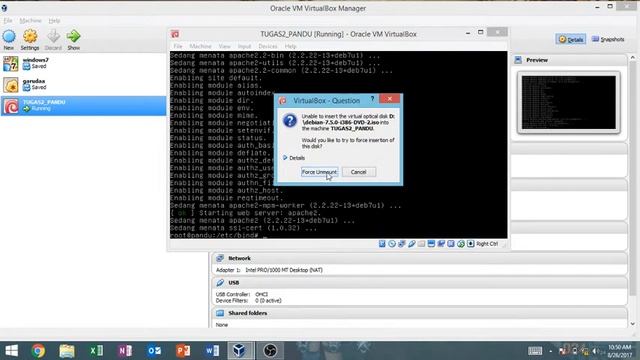Collapse the Network section header
The width and height of the screenshot is (640, 360).
419,258
